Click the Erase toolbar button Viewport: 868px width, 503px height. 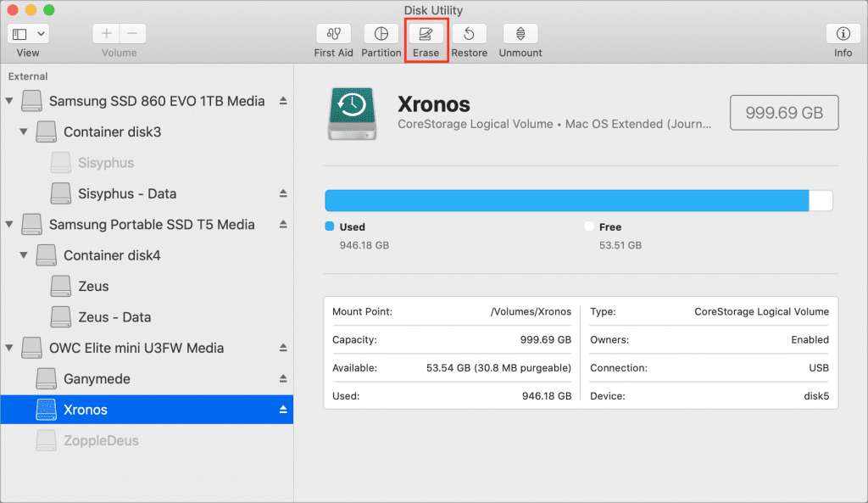pos(426,34)
